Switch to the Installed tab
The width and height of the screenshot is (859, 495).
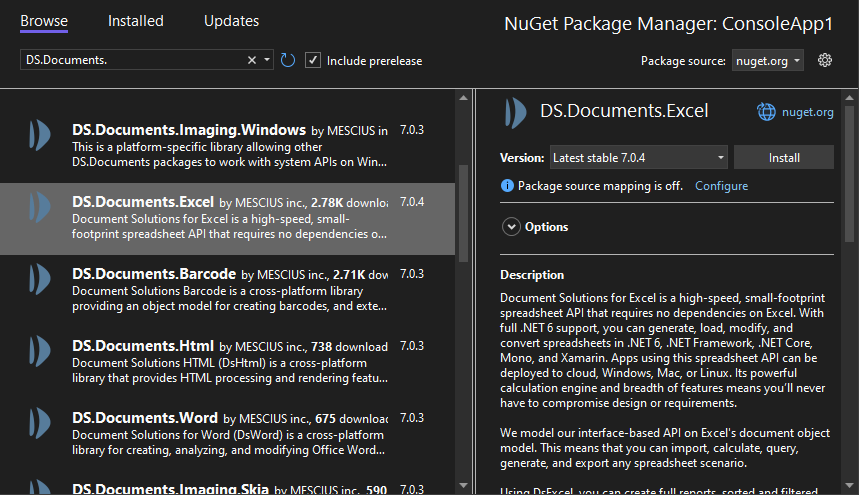point(135,21)
